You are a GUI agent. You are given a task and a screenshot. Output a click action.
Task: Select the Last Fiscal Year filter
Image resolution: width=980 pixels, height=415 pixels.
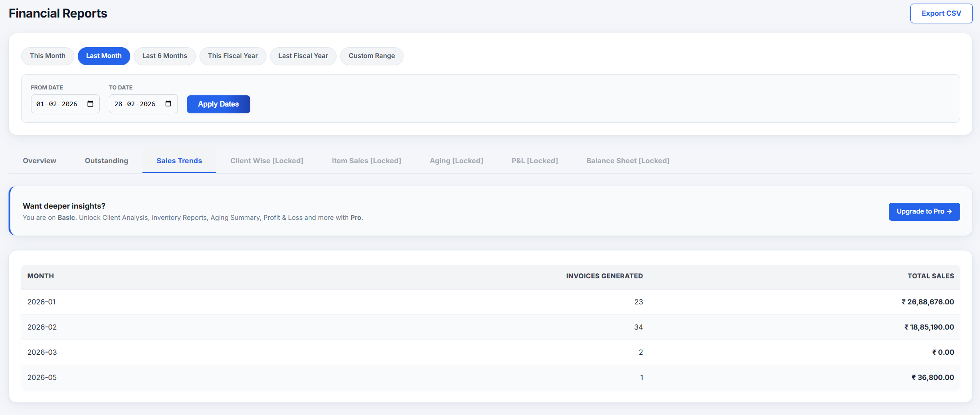pyautogui.click(x=303, y=56)
